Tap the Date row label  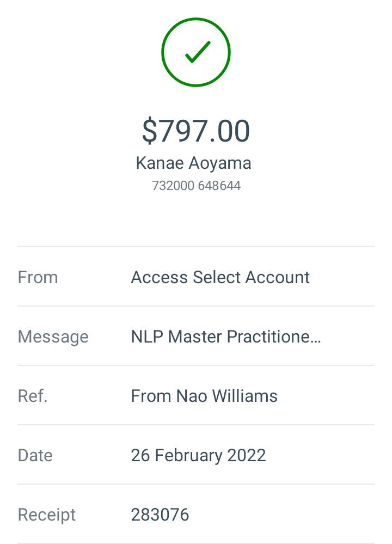[x=35, y=455]
